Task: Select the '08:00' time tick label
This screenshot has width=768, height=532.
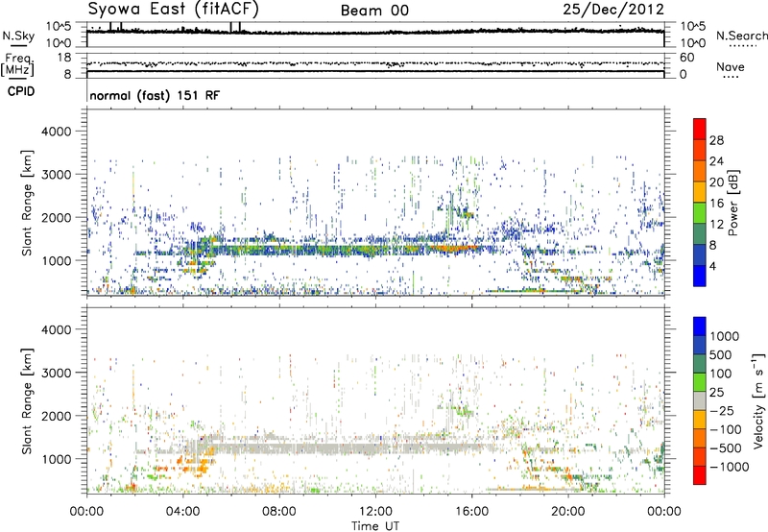Action: tap(279, 512)
